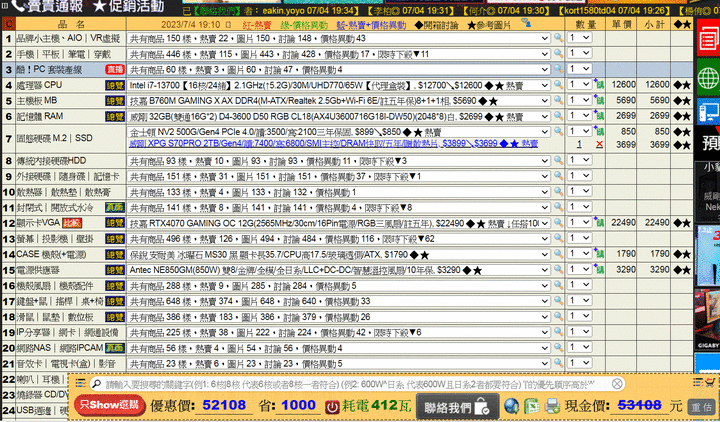Open 主機板 MB product dropdown
Screen dimensions: 720x422
coord(339,101)
